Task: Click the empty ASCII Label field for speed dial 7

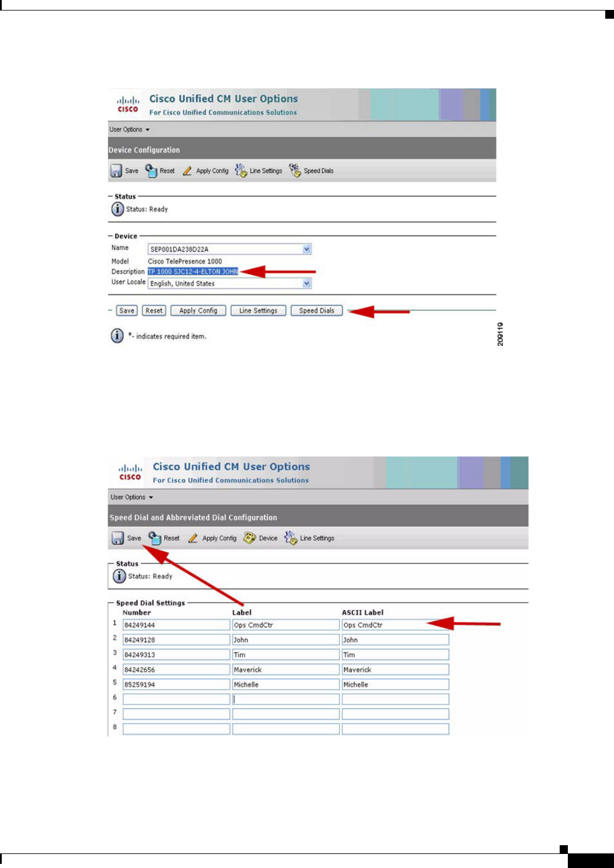Action: [396, 714]
